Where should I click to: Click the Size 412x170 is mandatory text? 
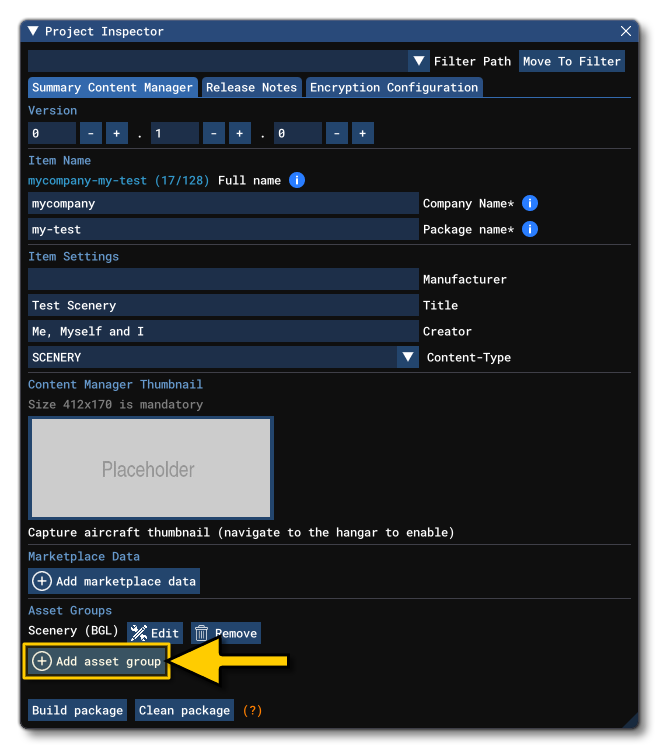click(116, 405)
